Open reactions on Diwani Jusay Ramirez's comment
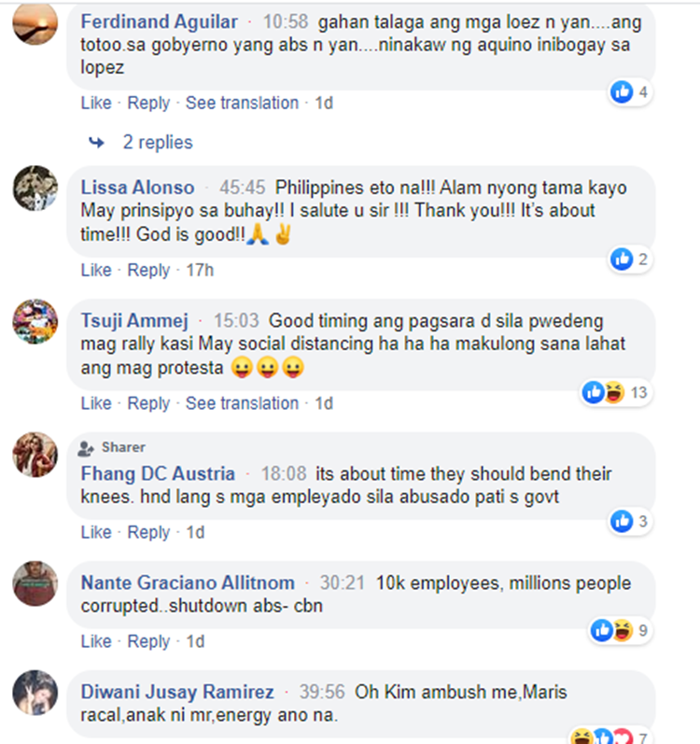This screenshot has width=700, height=744. [x=609, y=737]
